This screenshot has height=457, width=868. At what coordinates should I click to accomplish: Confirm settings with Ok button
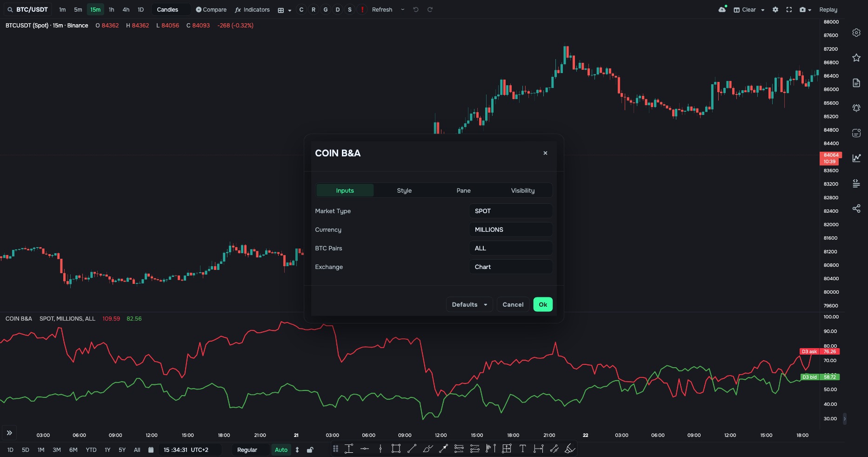coord(543,304)
